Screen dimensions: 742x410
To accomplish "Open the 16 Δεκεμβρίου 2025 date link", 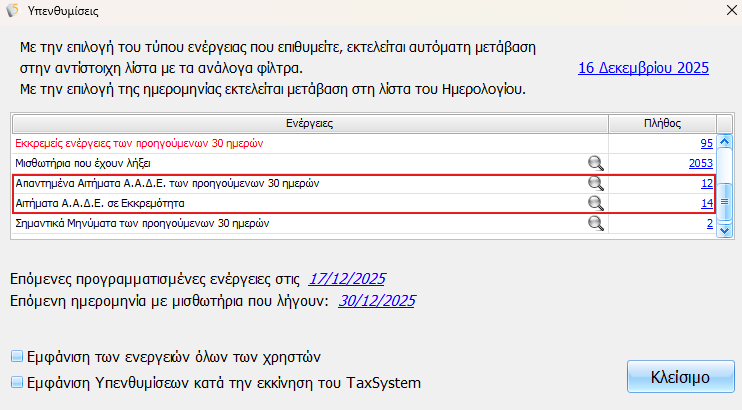I will pyautogui.click(x=643, y=68).
